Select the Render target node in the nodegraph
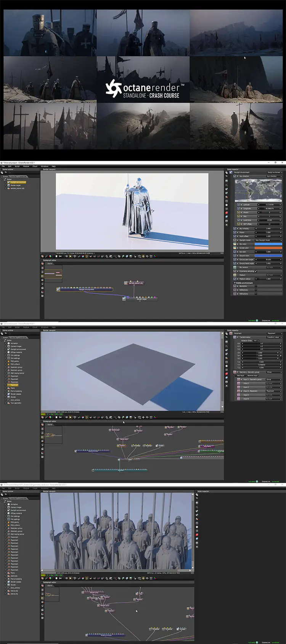Screen dimensions: 286x644 (x=140, y=299)
